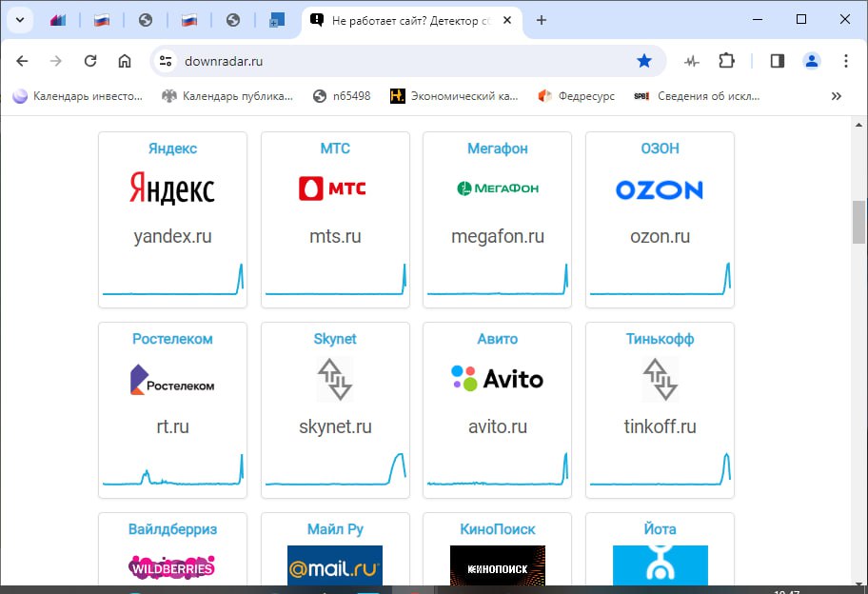Screen dimensions: 868x594
Task: Navigate back to previous page
Action: pyautogui.click(x=23, y=61)
